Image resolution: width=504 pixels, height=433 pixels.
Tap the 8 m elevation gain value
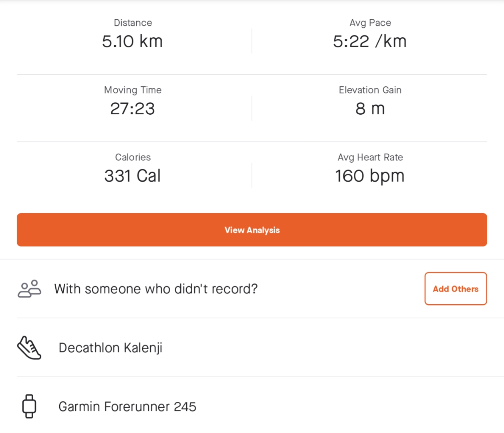tap(370, 109)
